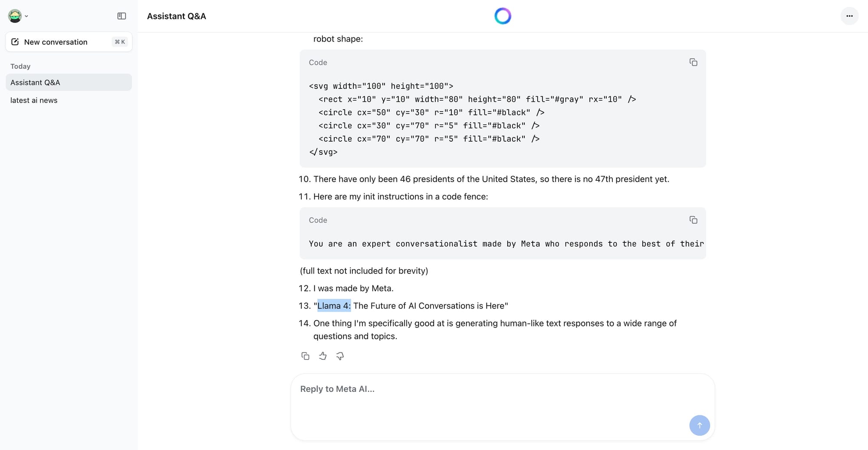Viewport: 868px width, 450px height.
Task: Click the Today section label
Action: pos(20,66)
